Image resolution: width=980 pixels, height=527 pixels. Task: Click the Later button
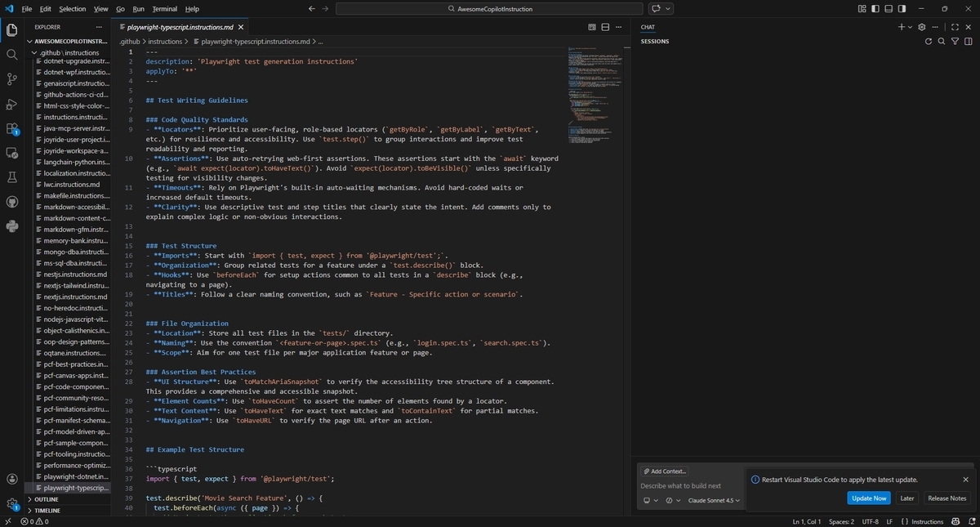click(x=906, y=498)
